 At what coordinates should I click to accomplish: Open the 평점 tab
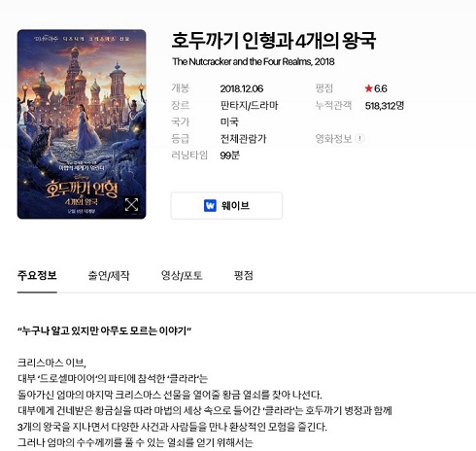point(244,276)
